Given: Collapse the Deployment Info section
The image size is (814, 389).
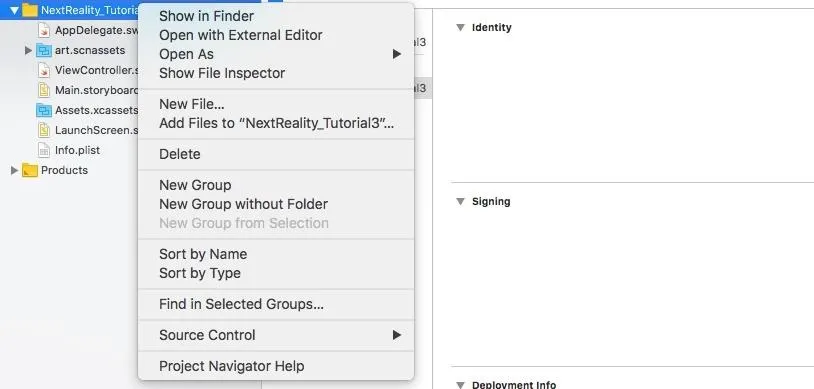Looking at the screenshot, I should (460, 385).
